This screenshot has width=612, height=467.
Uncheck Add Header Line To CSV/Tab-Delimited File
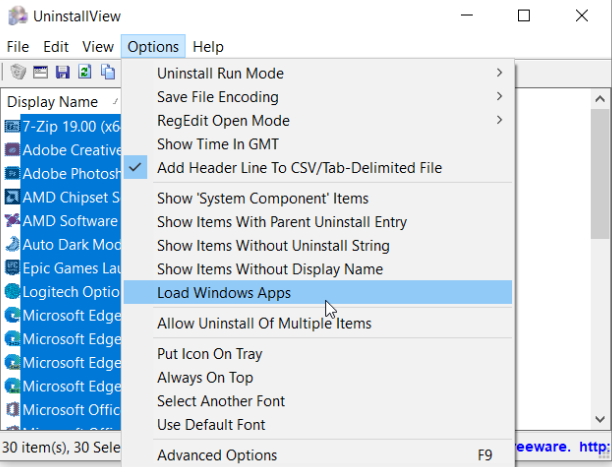click(x=318, y=168)
